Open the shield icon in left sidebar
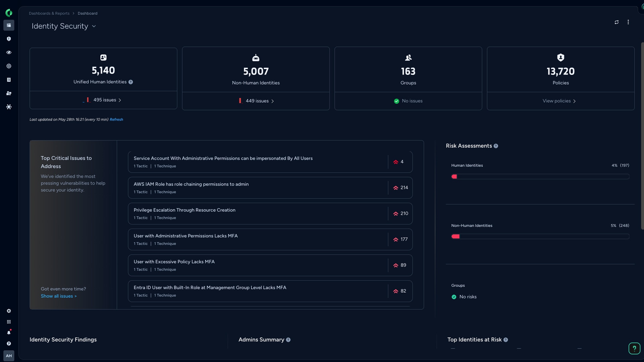644x362 pixels. coord(9,39)
